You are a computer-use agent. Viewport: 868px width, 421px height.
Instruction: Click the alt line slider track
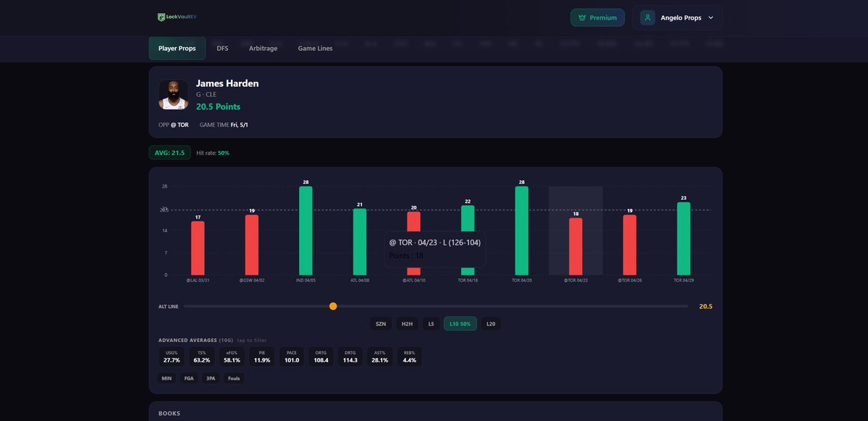(436, 307)
